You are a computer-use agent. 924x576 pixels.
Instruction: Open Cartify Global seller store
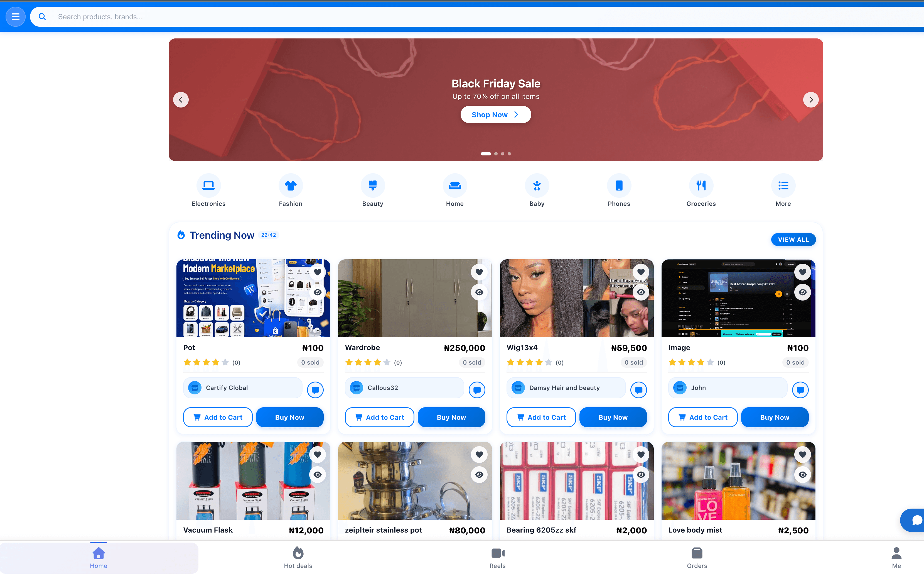(x=243, y=388)
